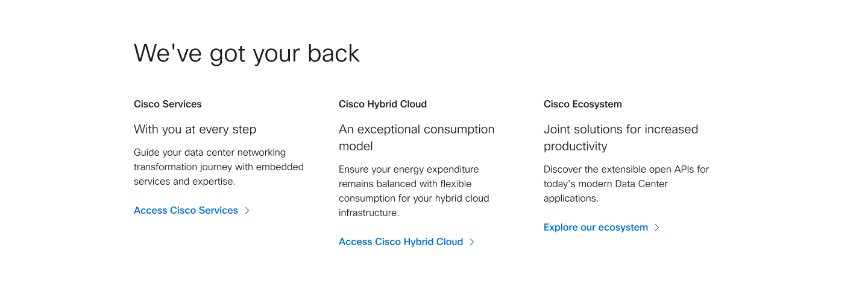
Task: Select the Cisco Ecosystem column label
Action: (x=583, y=104)
